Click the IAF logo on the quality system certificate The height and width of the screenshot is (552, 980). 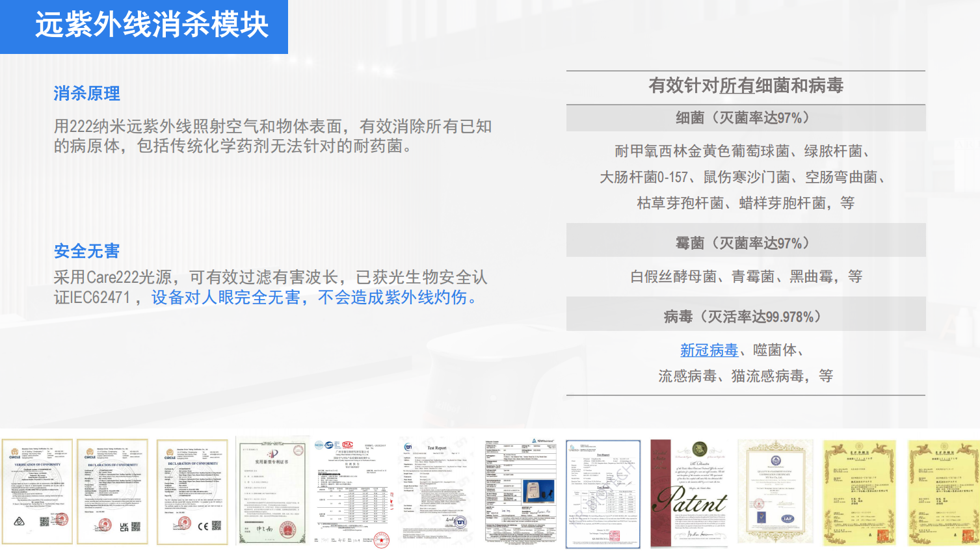[788, 518]
